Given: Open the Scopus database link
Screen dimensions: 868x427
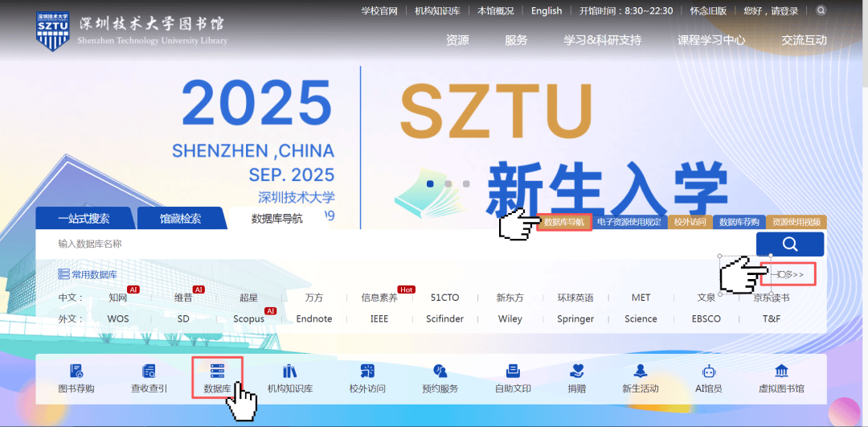Looking at the screenshot, I should point(248,319).
